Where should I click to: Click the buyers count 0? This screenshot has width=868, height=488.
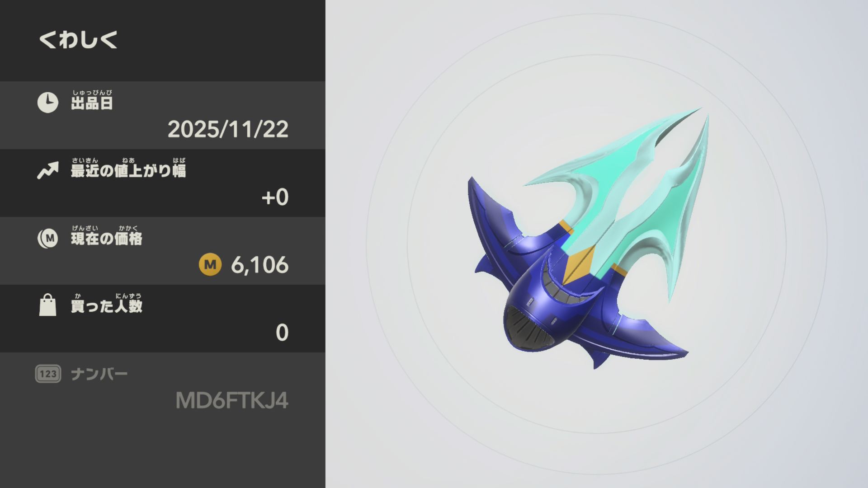(x=282, y=333)
